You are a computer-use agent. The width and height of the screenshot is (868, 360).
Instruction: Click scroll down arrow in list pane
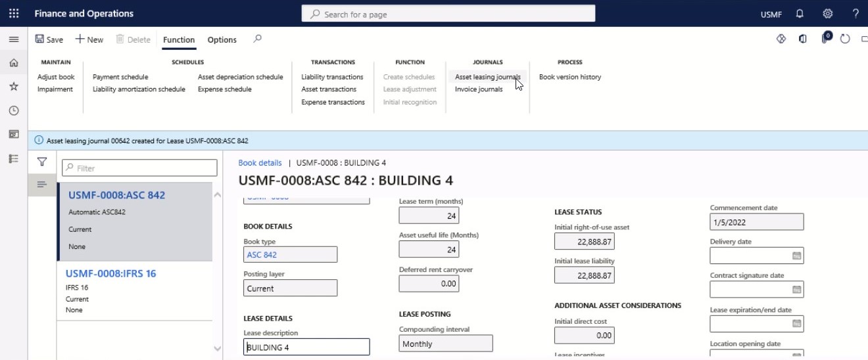(218, 349)
